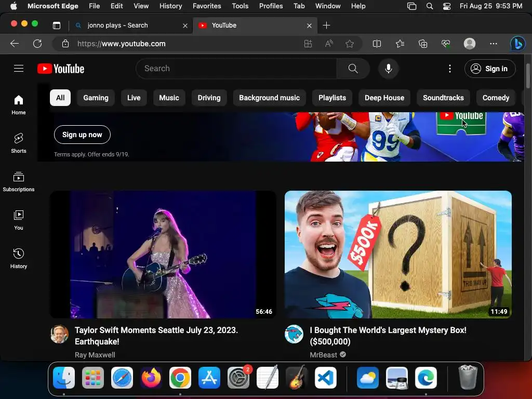532x399 pixels.
Task: Filter by Music chip
Action: (x=169, y=98)
